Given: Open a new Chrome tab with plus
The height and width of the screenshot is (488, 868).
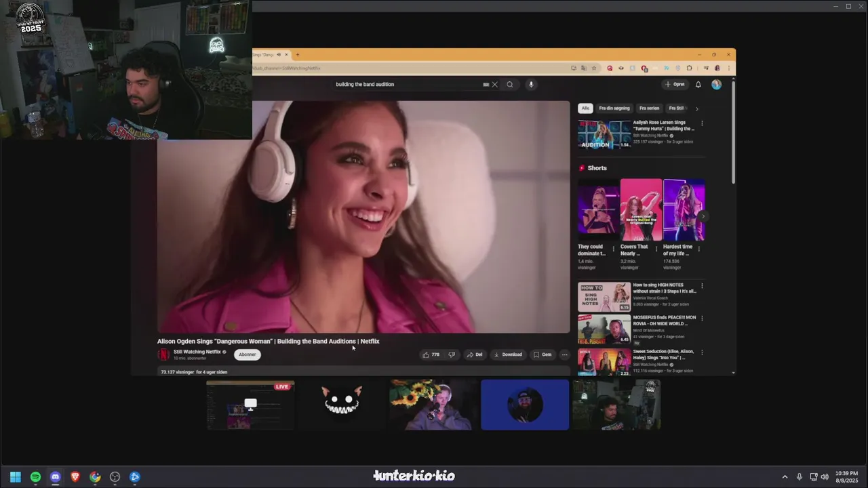Looking at the screenshot, I should click(x=297, y=55).
